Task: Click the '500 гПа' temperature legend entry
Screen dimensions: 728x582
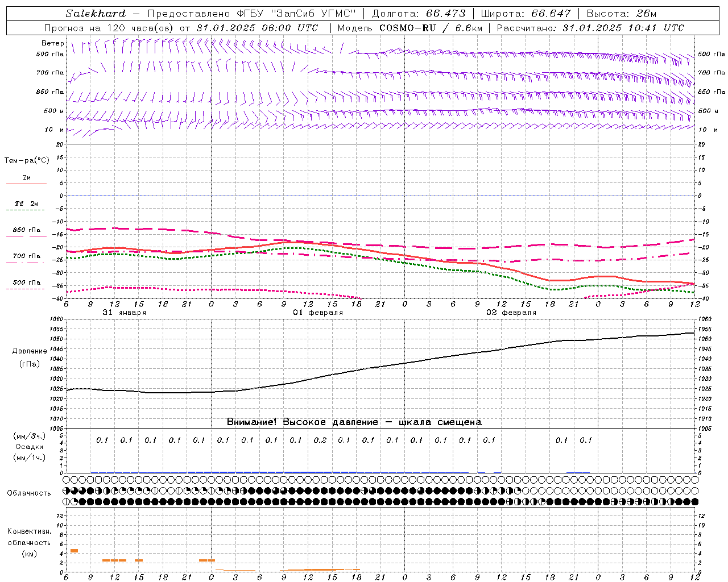Action: coord(27,282)
